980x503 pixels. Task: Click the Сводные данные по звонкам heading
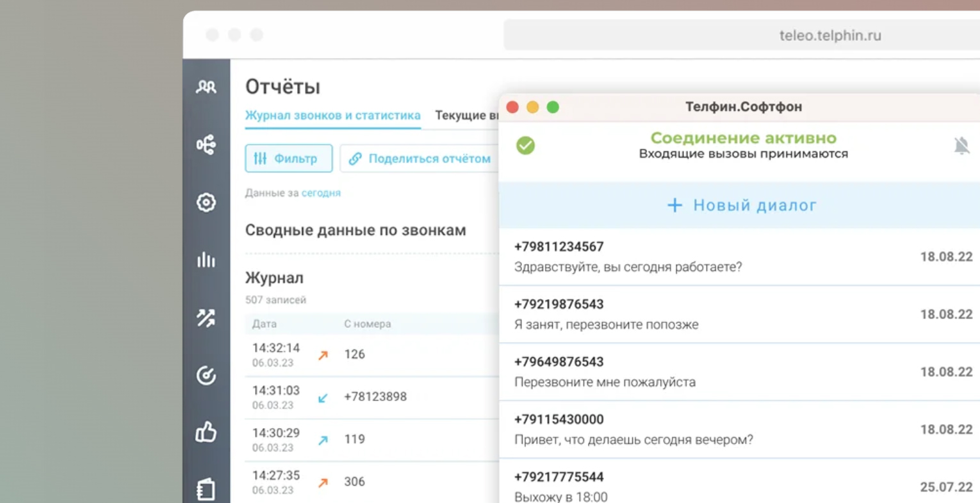[355, 230]
